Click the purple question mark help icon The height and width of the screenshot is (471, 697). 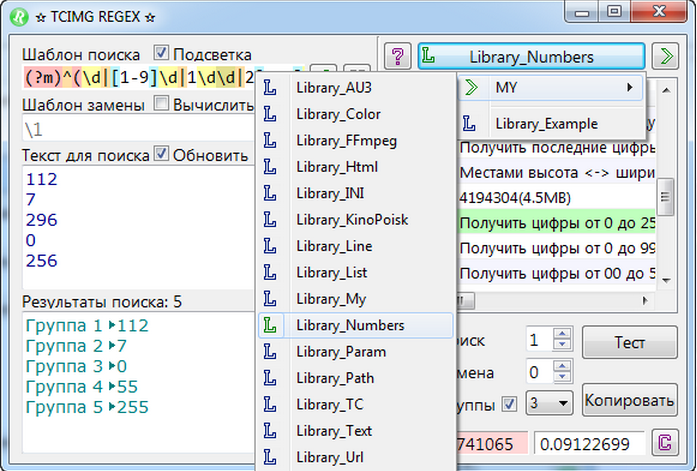pos(397,56)
